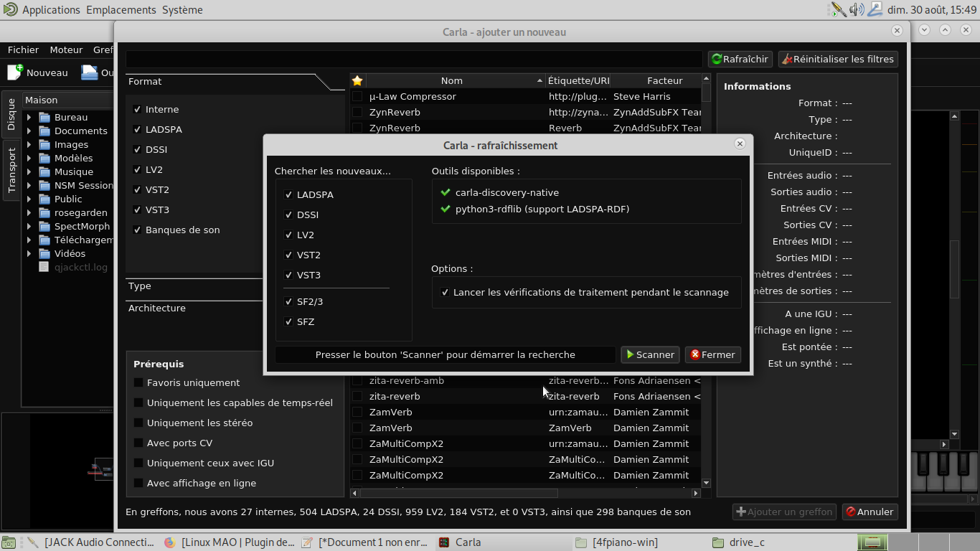980x551 pixels.
Task: Click the Musique folder icon
Action: (x=44, y=171)
